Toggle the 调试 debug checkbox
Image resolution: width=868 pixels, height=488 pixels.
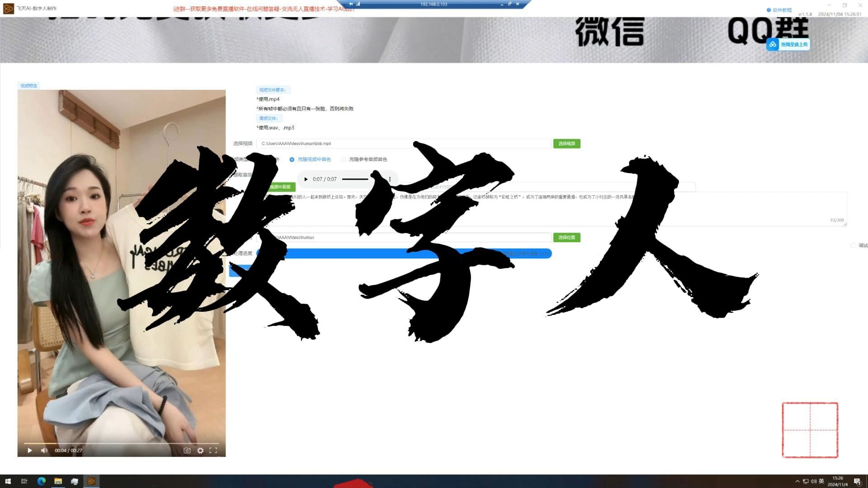pyautogui.click(x=853, y=245)
